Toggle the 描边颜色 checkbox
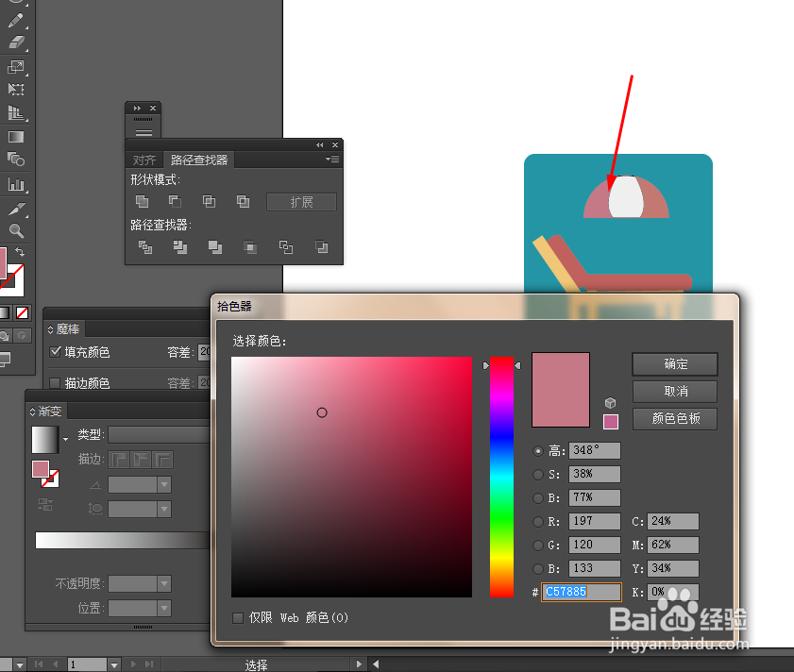794x672 pixels. coord(55,383)
